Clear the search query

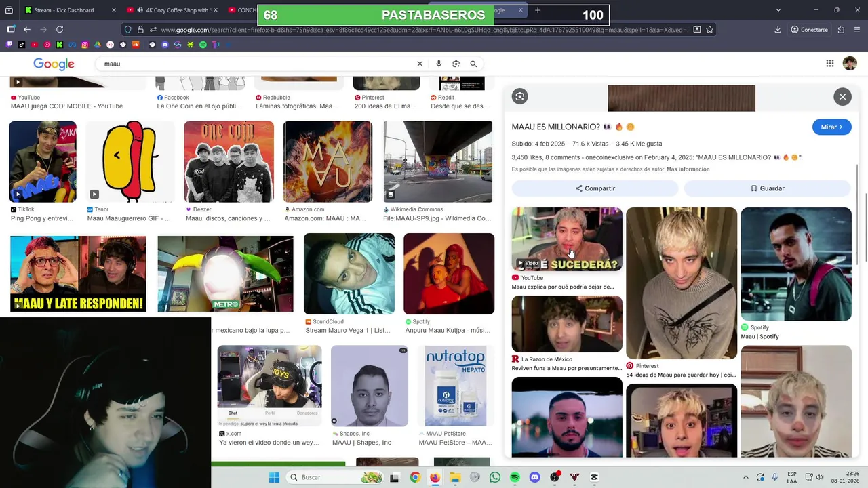pos(420,64)
